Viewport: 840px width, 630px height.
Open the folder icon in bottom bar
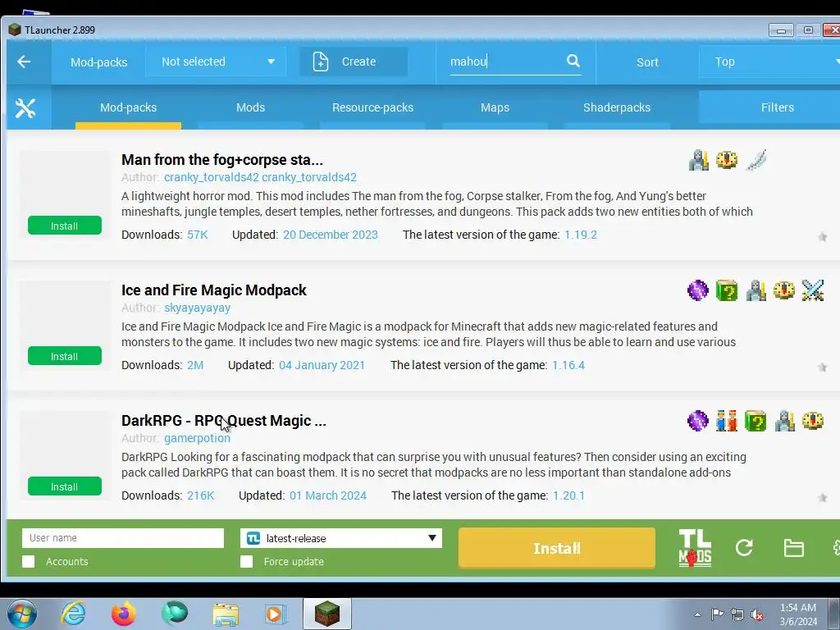click(x=793, y=548)
